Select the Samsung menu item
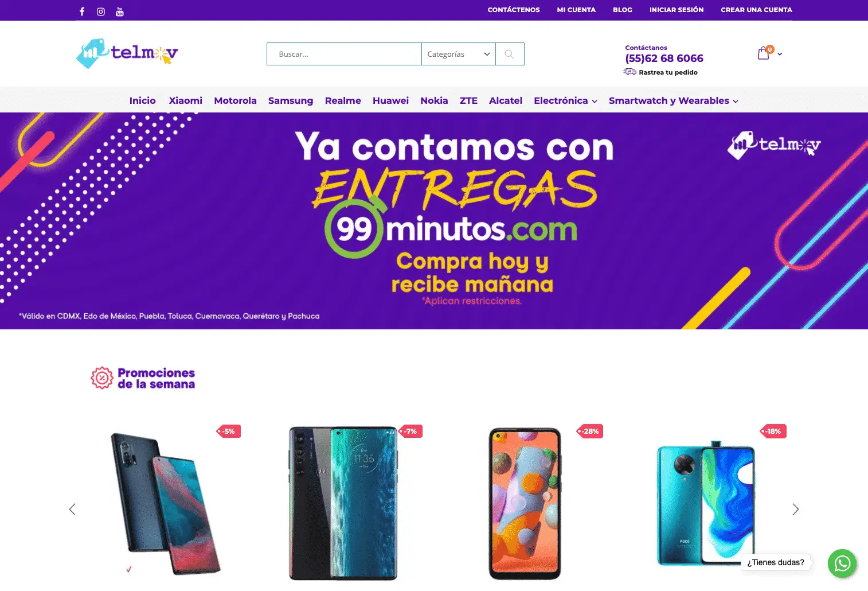 tap(291, 100)
